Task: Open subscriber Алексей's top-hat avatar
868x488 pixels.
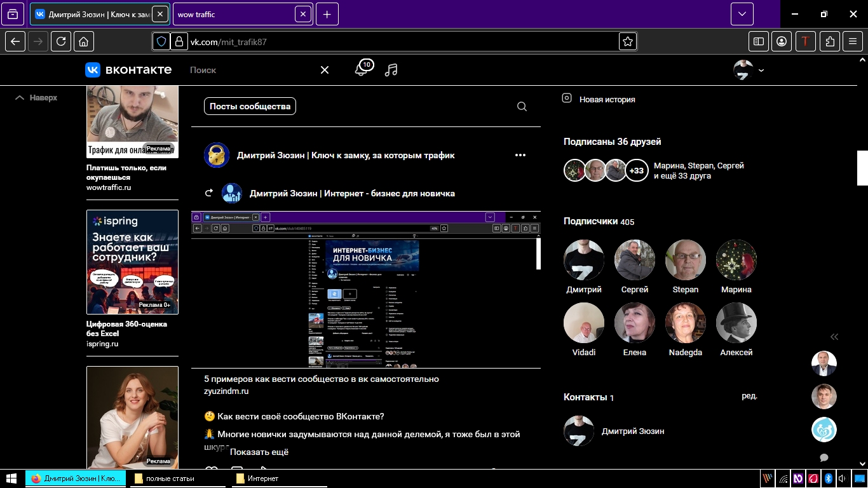Action: click(x=736, y=323)
